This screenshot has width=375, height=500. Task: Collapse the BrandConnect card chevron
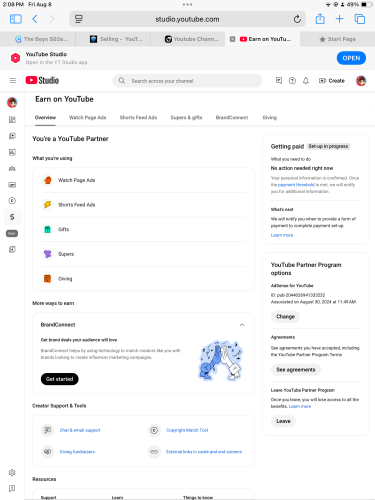[x=242, y=325]
